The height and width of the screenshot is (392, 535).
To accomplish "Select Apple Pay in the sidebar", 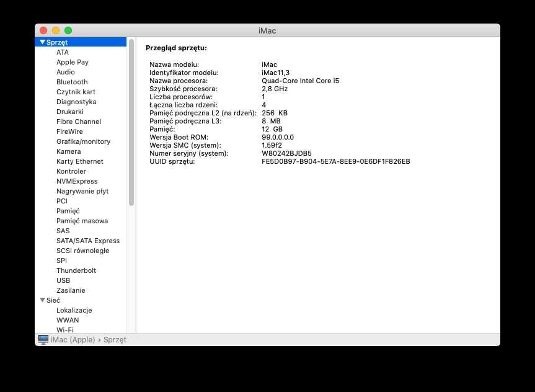I will tap(73, 62).
